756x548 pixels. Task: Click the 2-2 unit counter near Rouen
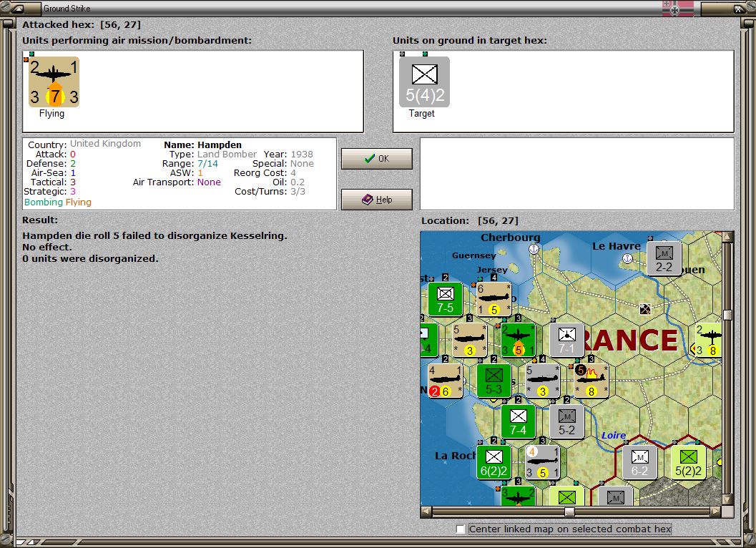(664, 258)
